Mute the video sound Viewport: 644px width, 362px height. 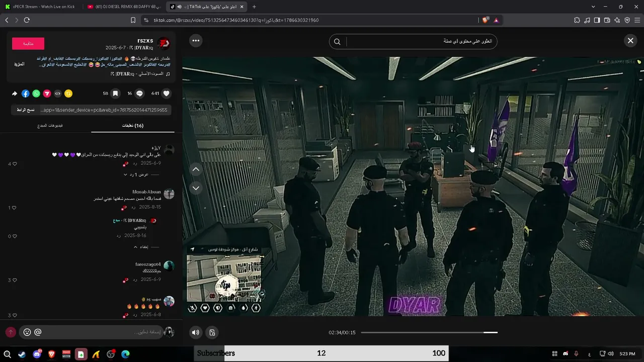click(196, 332)
